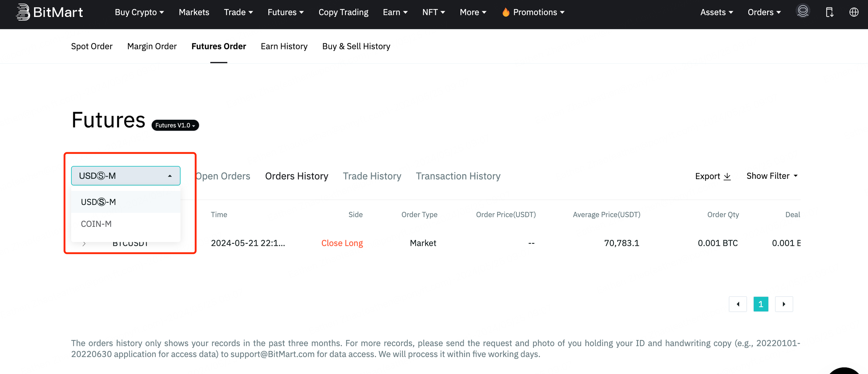Expand the BTCUSDT order row chevron
The height and width of the screenshot is (374, 868).
click(x=85, y=244)
